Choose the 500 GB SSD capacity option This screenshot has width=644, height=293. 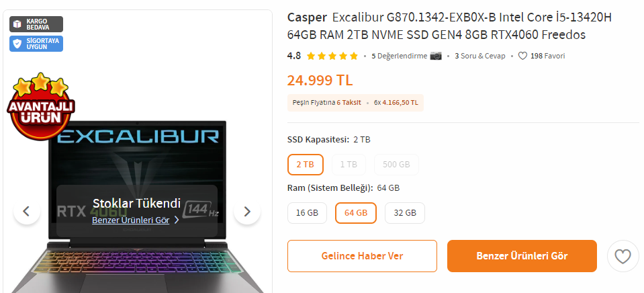click(396, 165)
